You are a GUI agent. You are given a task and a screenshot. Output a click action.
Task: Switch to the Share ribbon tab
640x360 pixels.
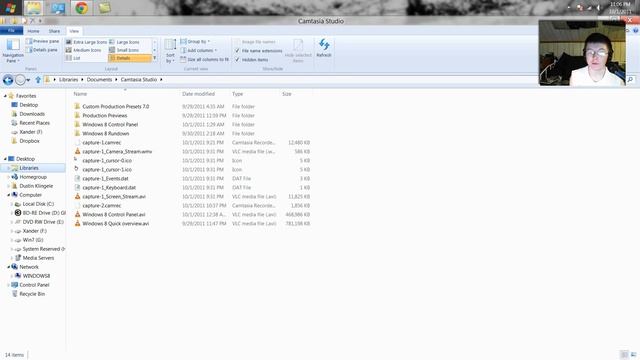pos(54,31)
